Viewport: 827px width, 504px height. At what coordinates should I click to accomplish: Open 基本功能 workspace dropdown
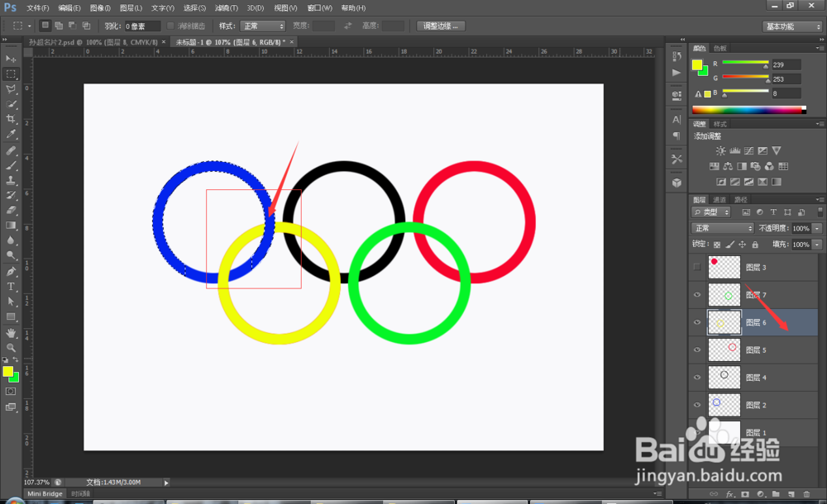click(x=792, y=26)
